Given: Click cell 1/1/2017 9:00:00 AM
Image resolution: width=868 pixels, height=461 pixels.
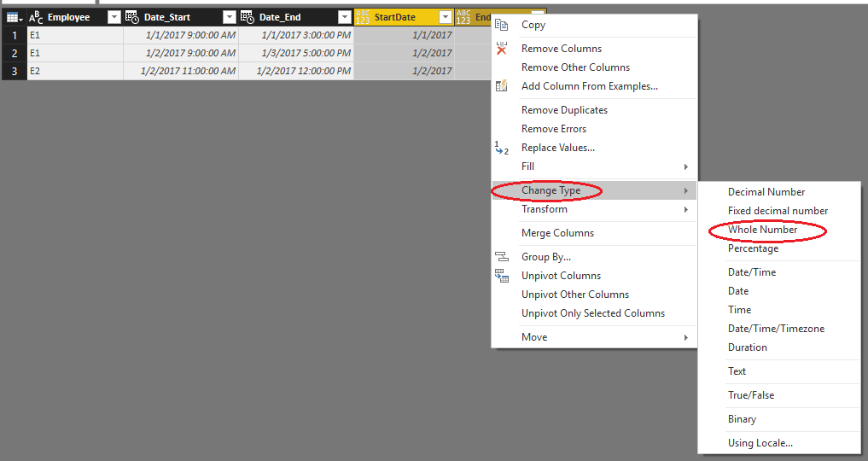Looking at the screenshot, I should pyautogui.click(x=181, y=35).
